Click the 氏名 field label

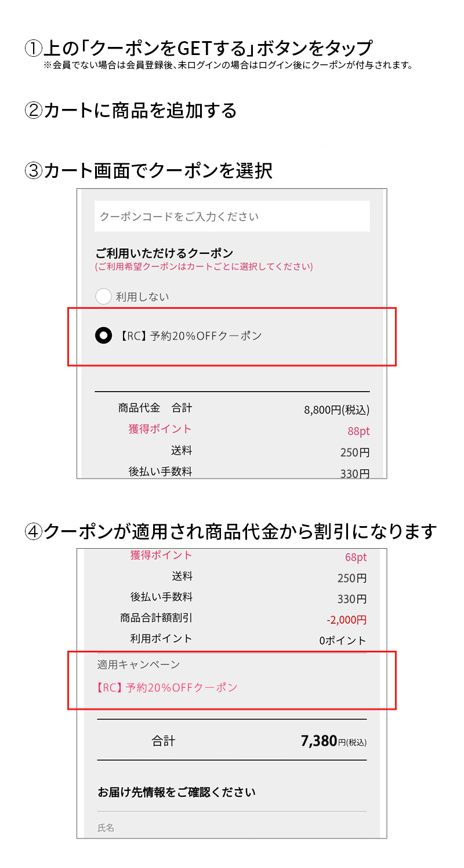pyautogui.click(x=106, y=828)
